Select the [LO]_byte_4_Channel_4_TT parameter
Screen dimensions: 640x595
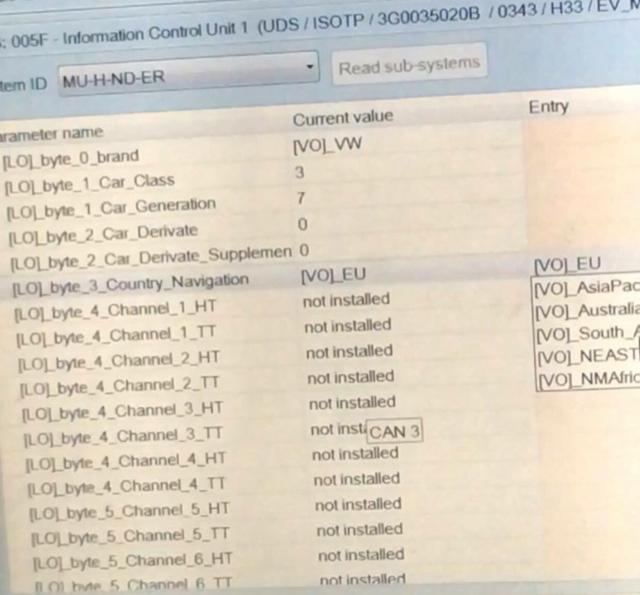click(x=126, y=488)
